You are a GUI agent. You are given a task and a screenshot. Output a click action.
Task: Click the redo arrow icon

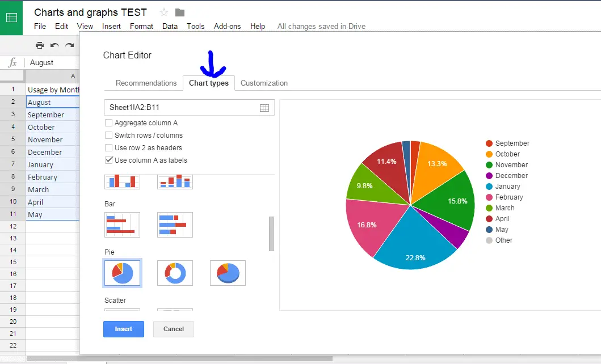69,45
